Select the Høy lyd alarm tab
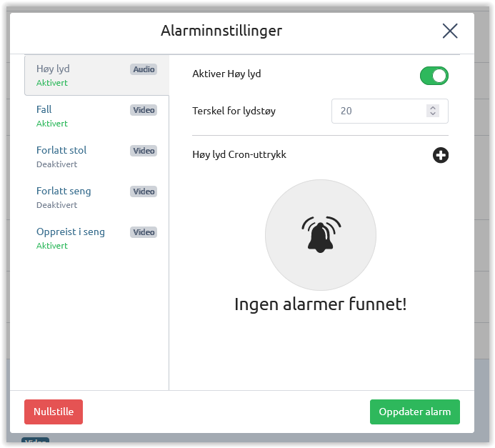Viewport: 495px width, 448px height. tap(96, 75)
